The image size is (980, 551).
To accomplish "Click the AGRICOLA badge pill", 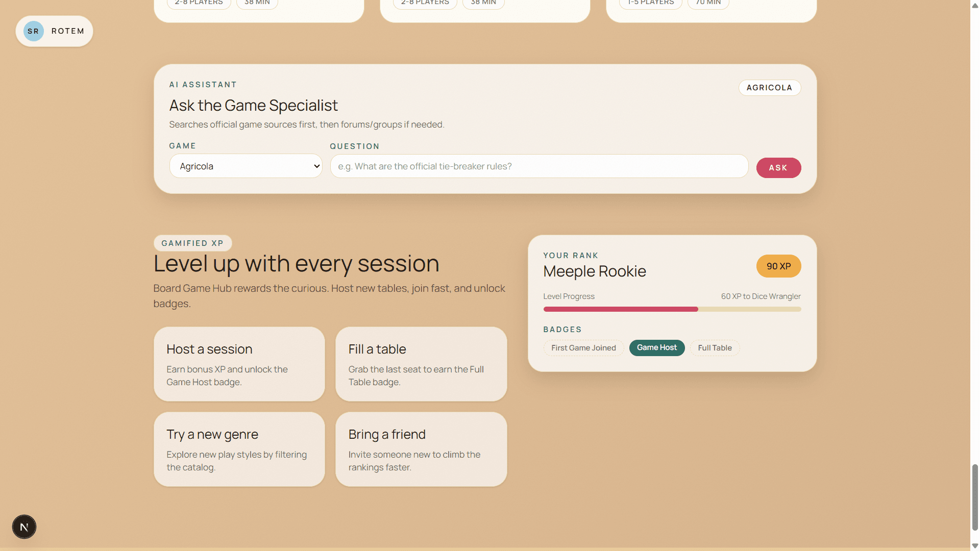I will [769, 87].
